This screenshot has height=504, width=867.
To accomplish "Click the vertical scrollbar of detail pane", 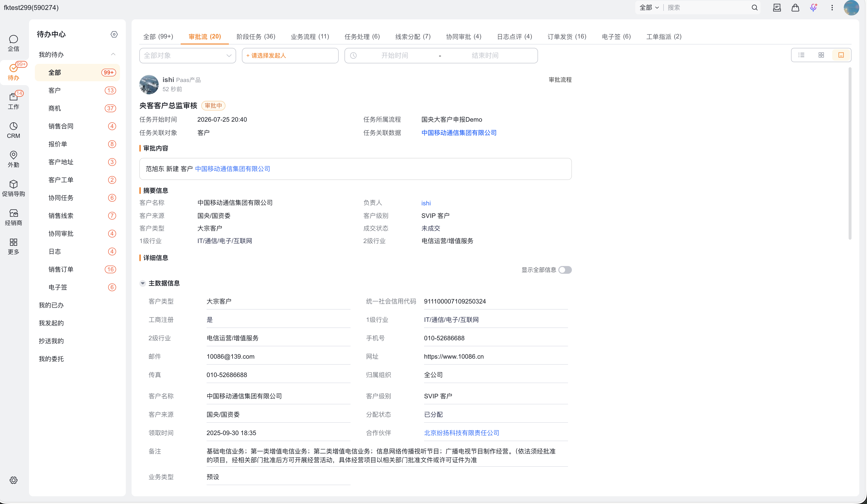I will [x=850, y=153].
